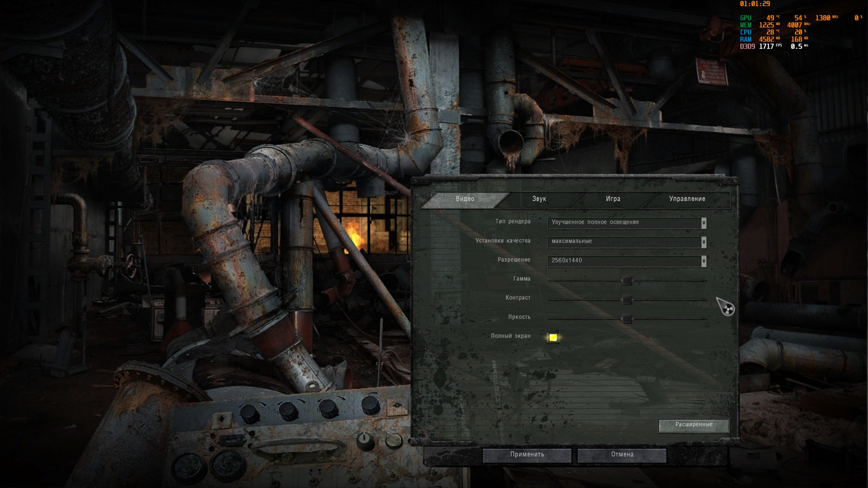This screenshot has width=868, height=488.
Task: Click the Установки качества dropdown arrow
Action: pos(703,242)
